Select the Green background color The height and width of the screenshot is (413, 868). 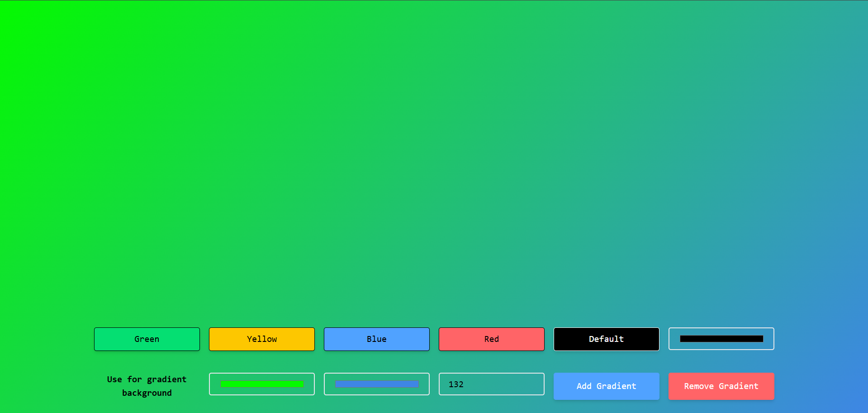click(x=147, y=339)
